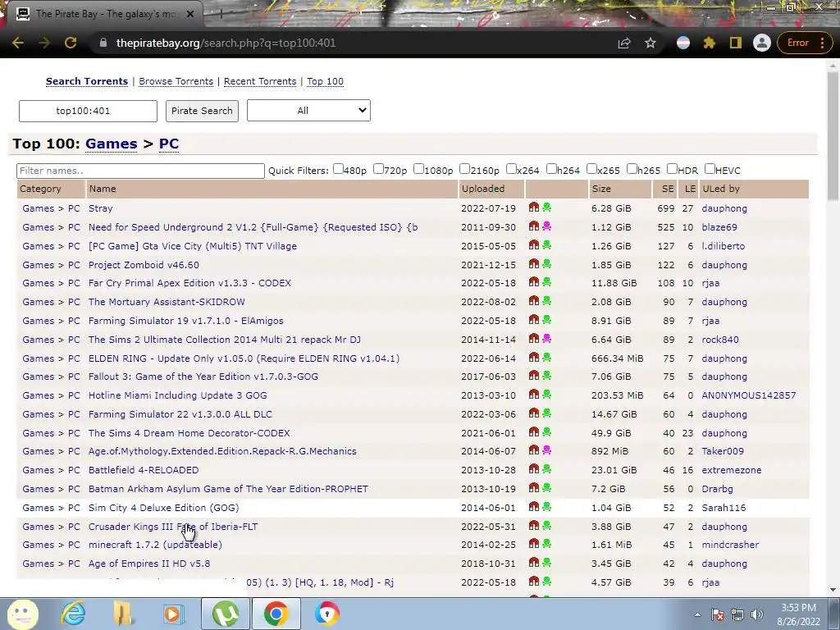Enable the h264 quick filter

[x=551, y=169]
